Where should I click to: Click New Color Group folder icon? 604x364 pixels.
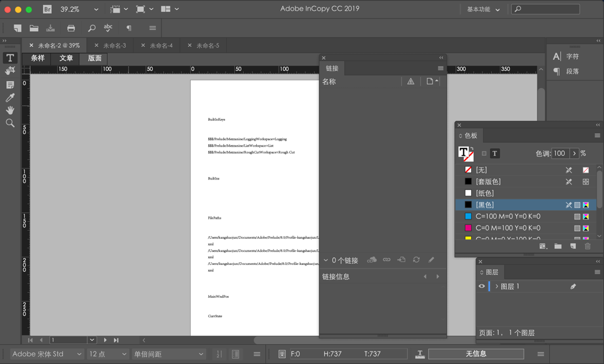coord(558,246)
